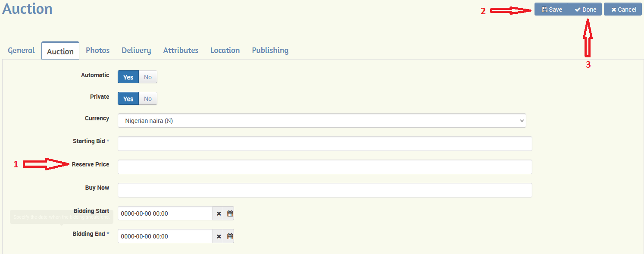The width and height of the screenshot is (644, 254).
Task: Set Private option to No
Action: click(x=148, y=99)
